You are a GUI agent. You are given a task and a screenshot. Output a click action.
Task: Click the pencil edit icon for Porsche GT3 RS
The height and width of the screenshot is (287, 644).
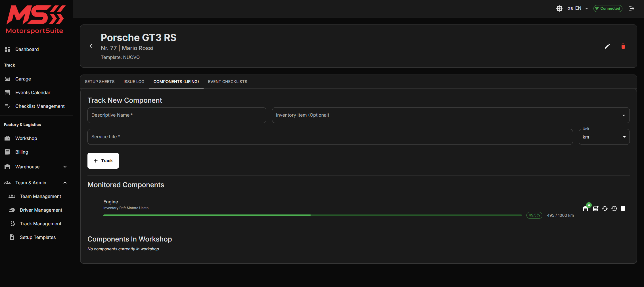pyautogui.click(x=607, y=46)
